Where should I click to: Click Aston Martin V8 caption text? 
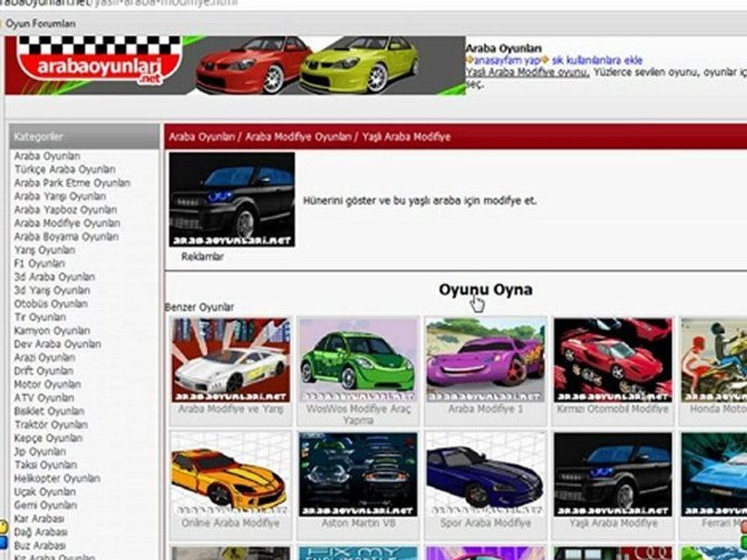(358, 523)
